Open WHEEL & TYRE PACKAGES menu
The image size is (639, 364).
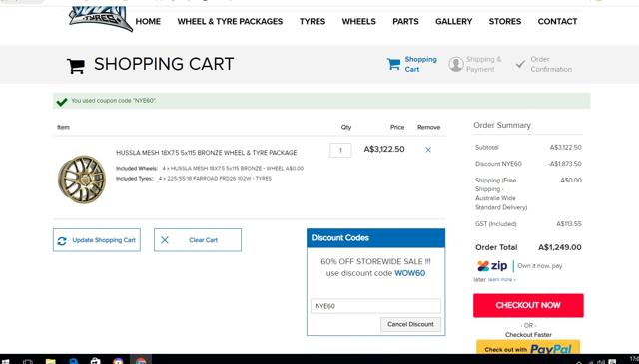[x=230, y=22]
